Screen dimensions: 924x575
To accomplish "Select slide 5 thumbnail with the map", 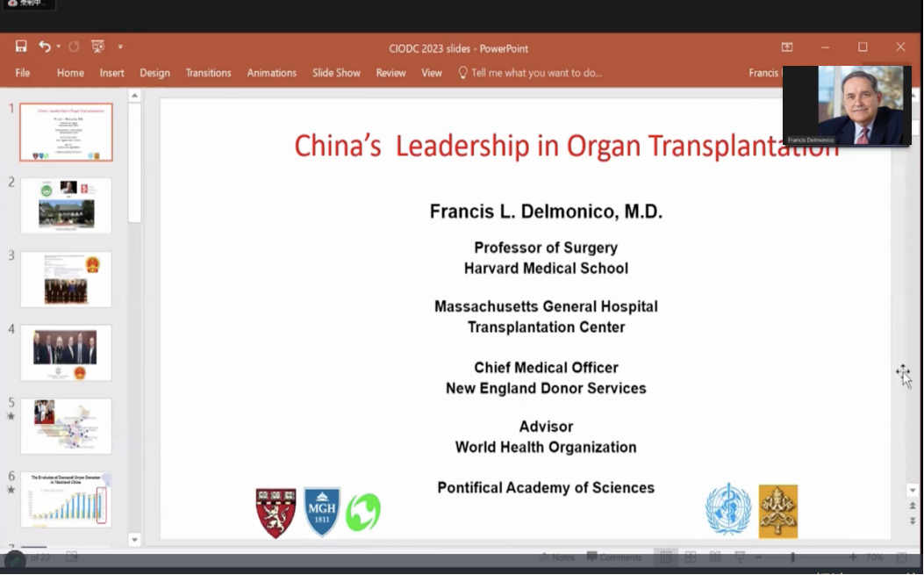I will click(x=66, y=427).
